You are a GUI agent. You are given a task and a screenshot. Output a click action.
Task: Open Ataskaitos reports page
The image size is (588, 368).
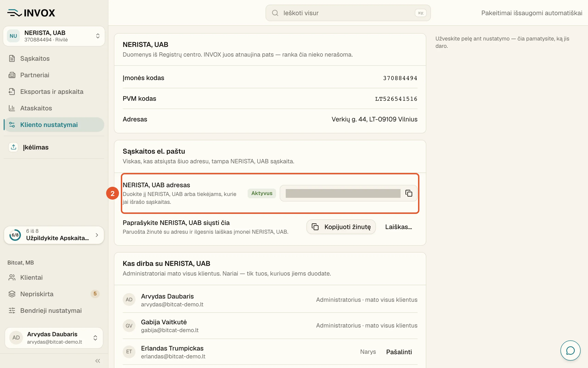click(54, 108)
